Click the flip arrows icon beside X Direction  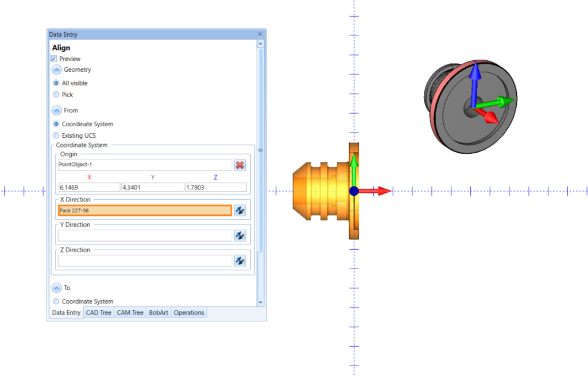pyautogui.click(x=240, y=210)
